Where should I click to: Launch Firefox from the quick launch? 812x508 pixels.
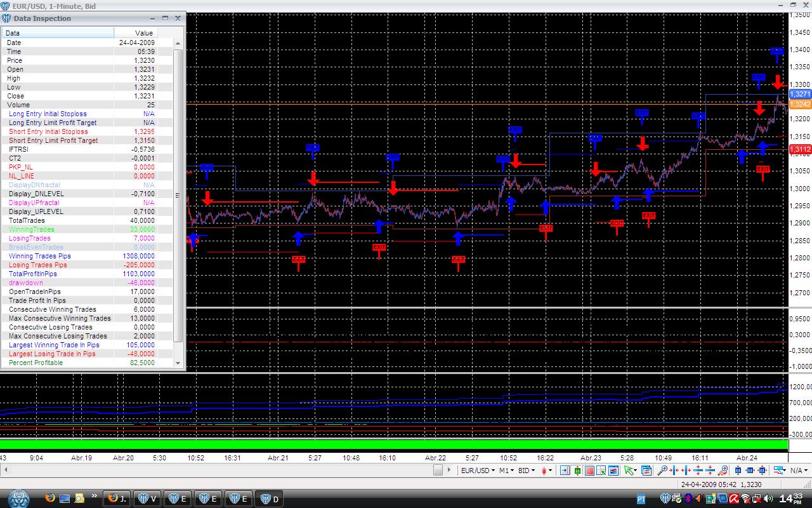pos(50,497)
